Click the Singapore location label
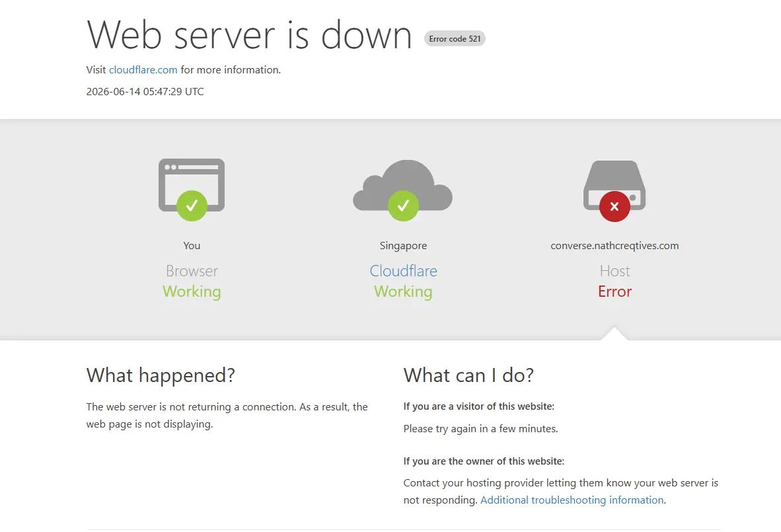The width and height of the screenshot is (781, 532). coord(403,246)
